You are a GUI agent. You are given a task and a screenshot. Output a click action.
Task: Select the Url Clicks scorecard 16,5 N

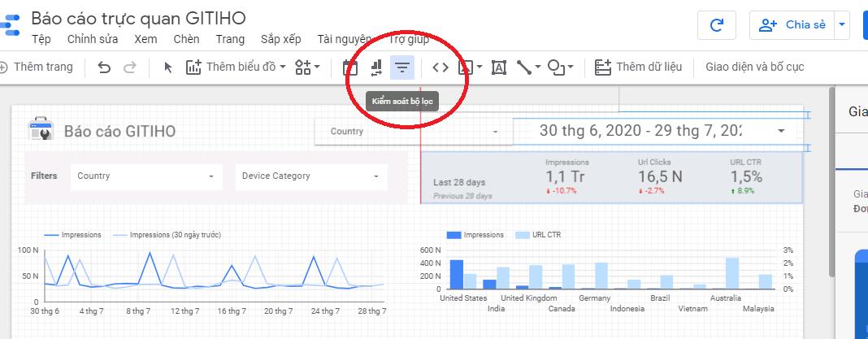(x=660, y=176)
